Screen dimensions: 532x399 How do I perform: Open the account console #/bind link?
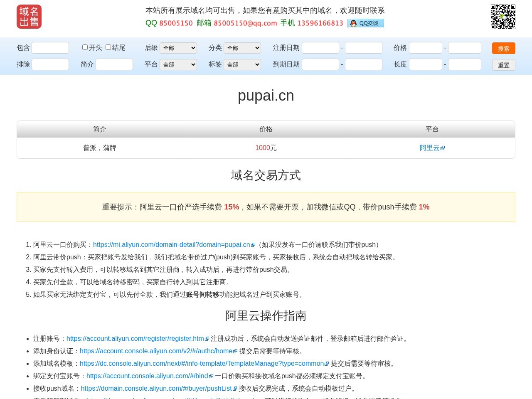tap(147, 376)
